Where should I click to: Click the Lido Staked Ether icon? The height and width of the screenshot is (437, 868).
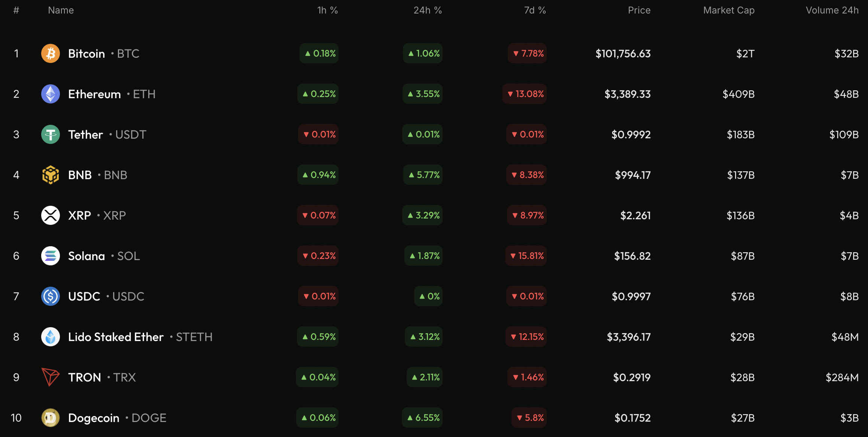click(x=50, y=337)
